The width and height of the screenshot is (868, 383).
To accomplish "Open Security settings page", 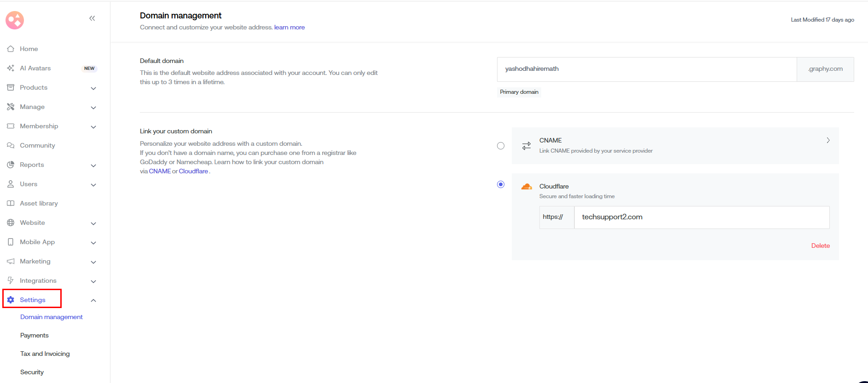I will tap(32, 372).
